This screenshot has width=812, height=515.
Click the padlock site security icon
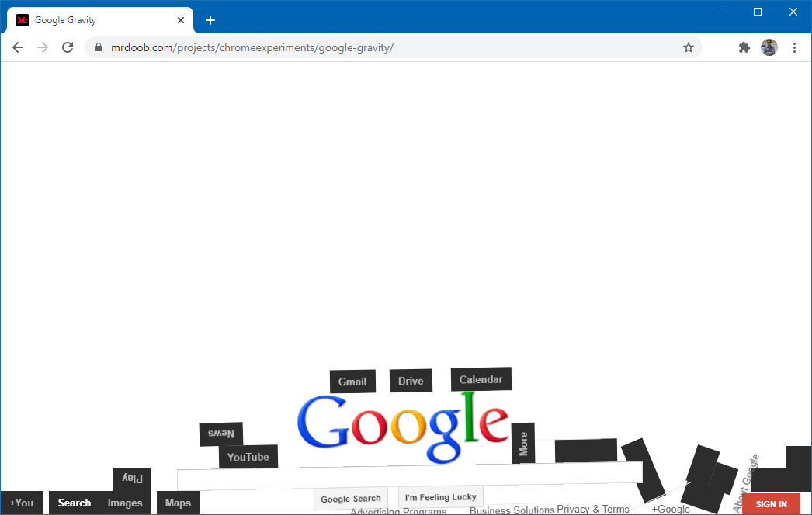(x=98, y=47)
